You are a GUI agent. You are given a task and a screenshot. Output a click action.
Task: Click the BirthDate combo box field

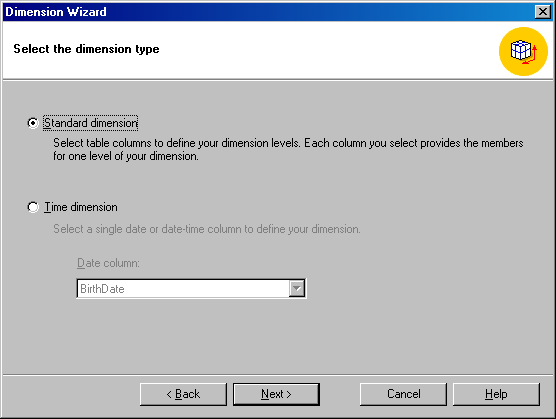(191, 289)
